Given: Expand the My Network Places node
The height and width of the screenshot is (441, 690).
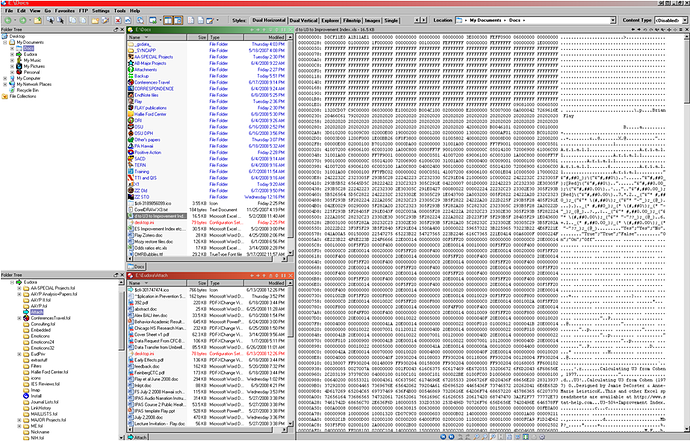Looking at the screenshot, I should [5, 85].
